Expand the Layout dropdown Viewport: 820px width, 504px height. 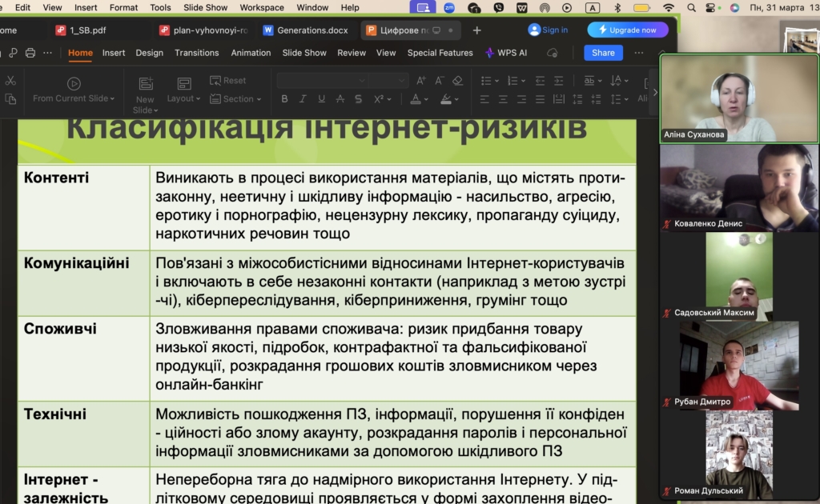pyautogui.click(x=184, y=98)
